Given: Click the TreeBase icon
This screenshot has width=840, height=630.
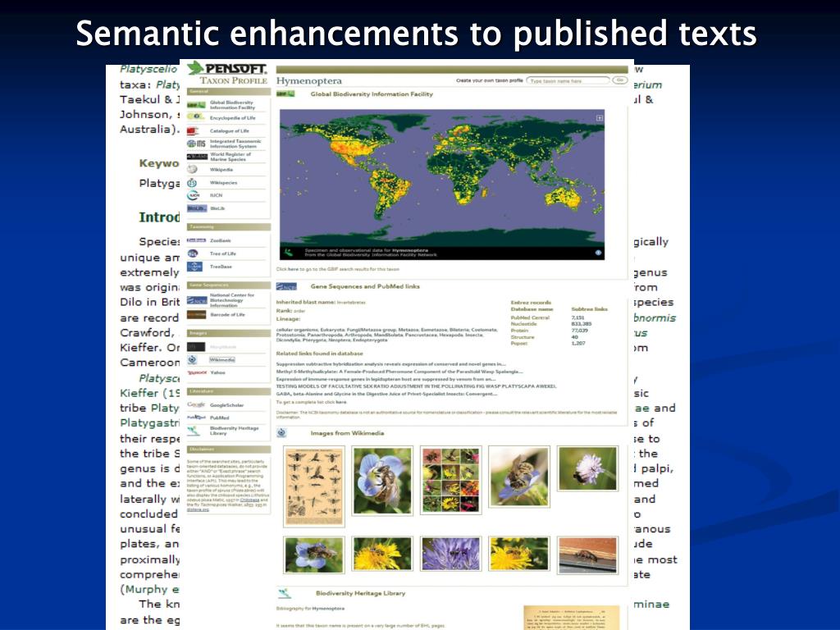Looking at the screenshot, I should click(194, 267).
